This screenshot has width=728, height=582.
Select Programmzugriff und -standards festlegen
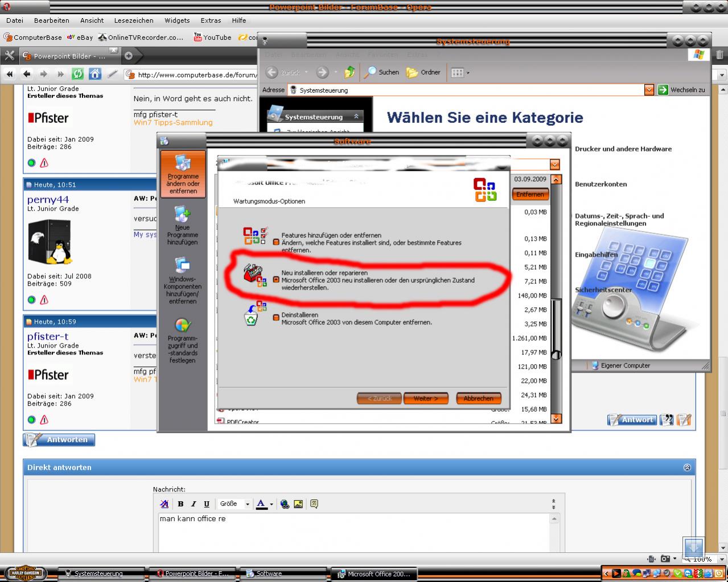[x=183, y=340]
